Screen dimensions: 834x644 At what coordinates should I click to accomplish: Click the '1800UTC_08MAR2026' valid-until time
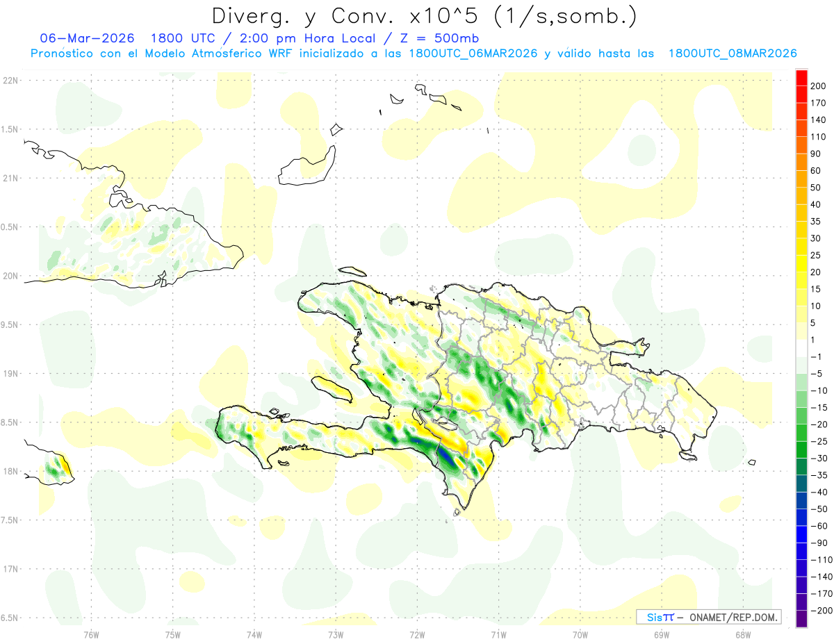[x=732, y=53]
